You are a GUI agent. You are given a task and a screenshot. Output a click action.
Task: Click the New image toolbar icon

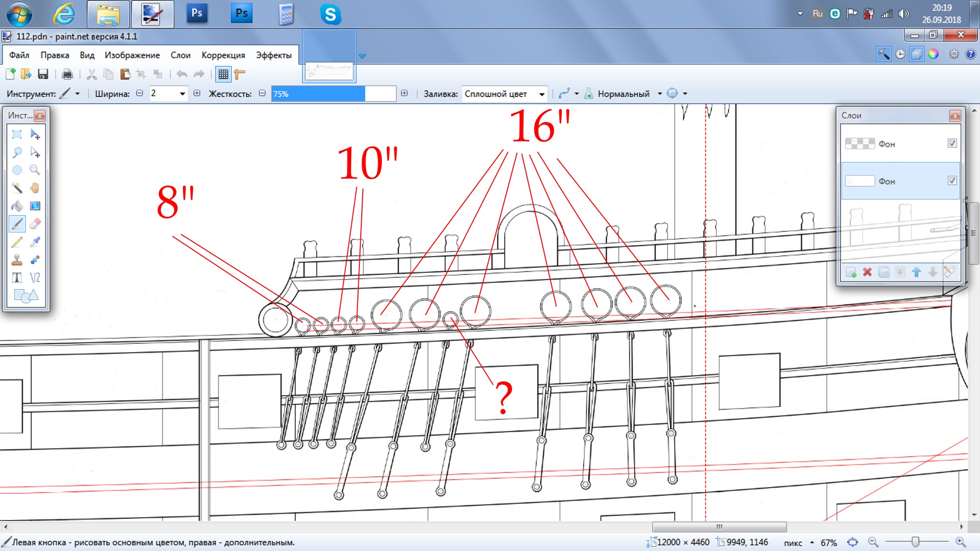click(x=11, y=74)
